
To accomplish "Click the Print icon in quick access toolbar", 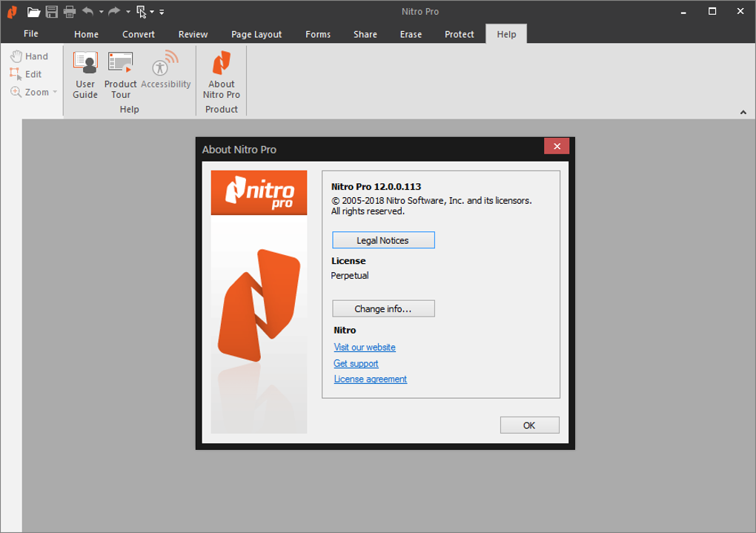I will tap(69, 12).
